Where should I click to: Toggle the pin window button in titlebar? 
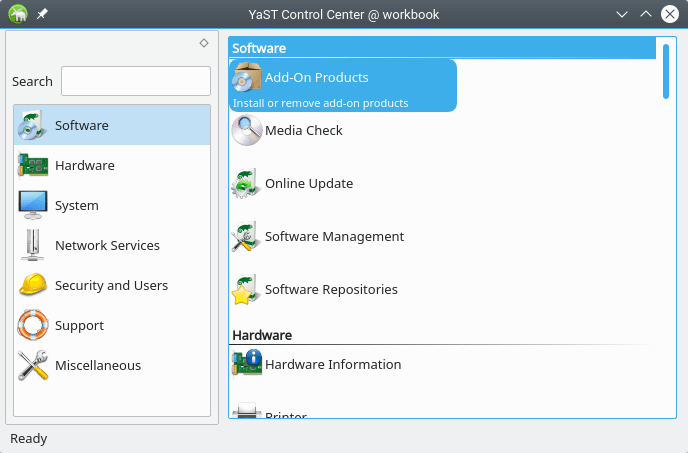coord(42,14)
